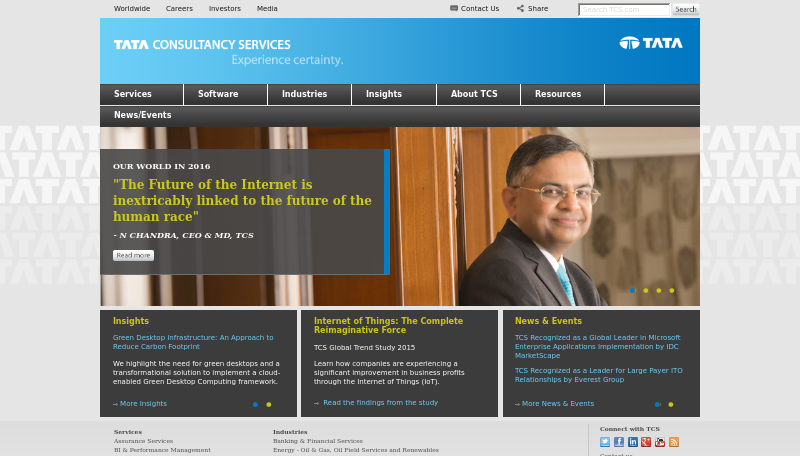Click the Tata logo in header

pos(651,43)
